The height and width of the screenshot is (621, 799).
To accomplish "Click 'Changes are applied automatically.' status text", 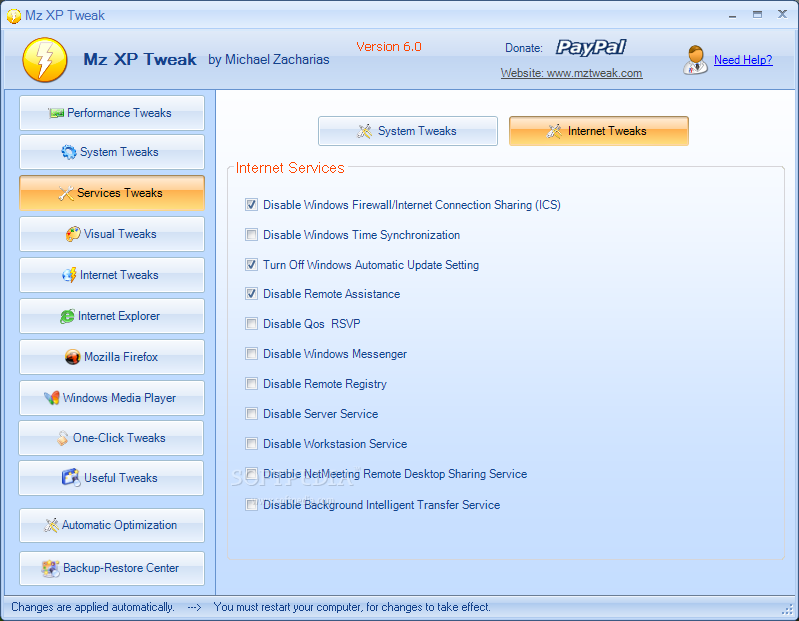I will [93, 607].
